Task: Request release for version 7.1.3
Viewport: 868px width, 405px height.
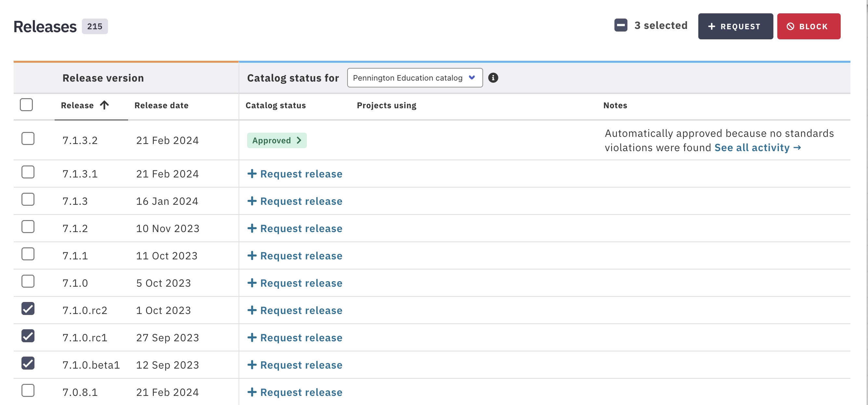Action: [295, 201]
